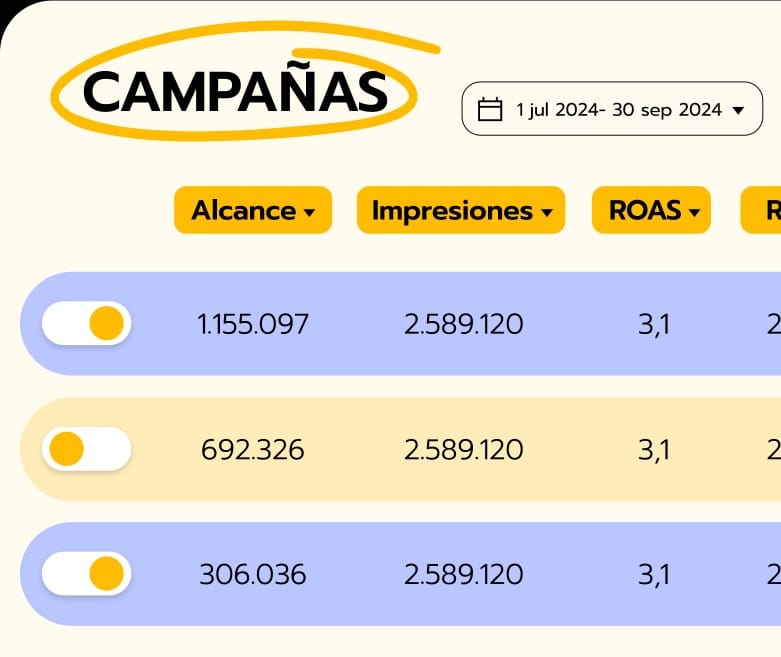
Task: Open the Alcance column dropdown
Action: (252, 210)
